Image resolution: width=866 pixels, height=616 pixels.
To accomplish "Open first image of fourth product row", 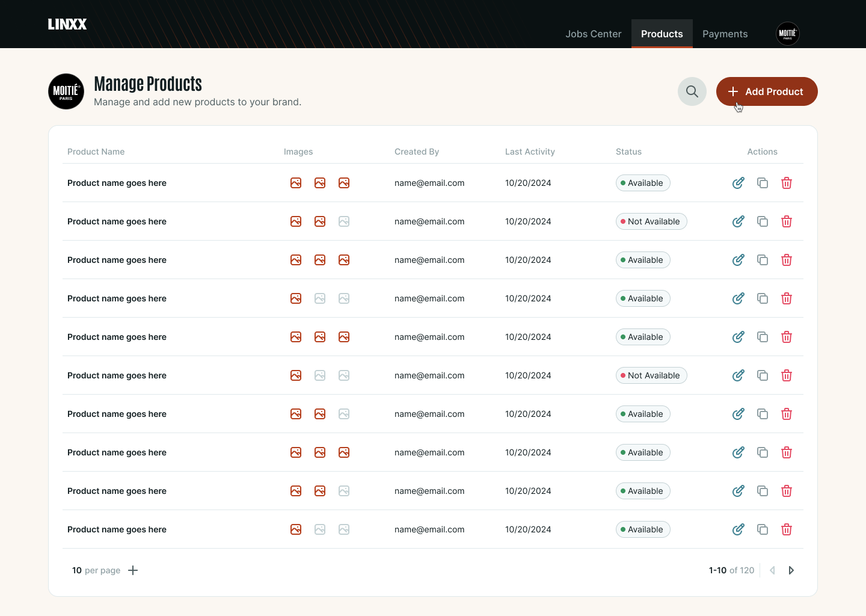I will click(x=296, y=298).
